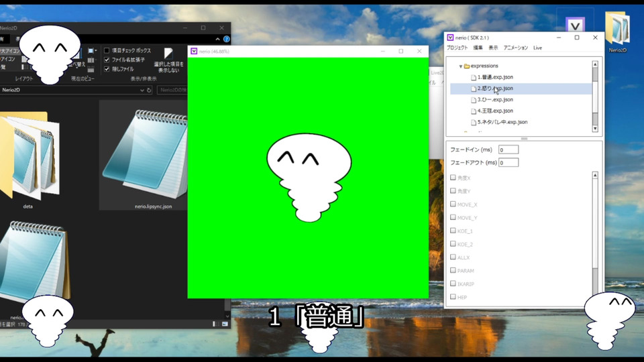Click the nerio SDK window app icon
Screen dimensions: 644x362
450,38
